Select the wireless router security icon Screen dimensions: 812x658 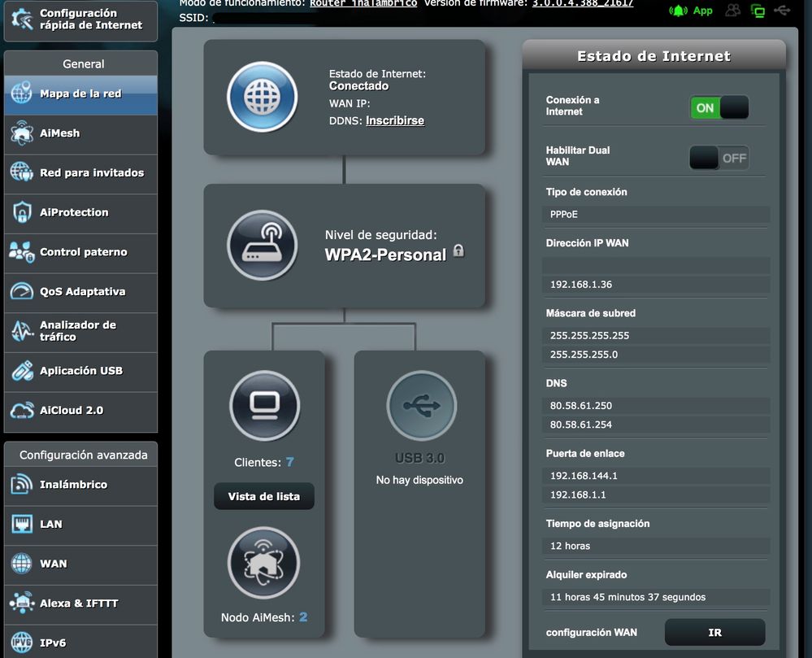pos(262,246)
